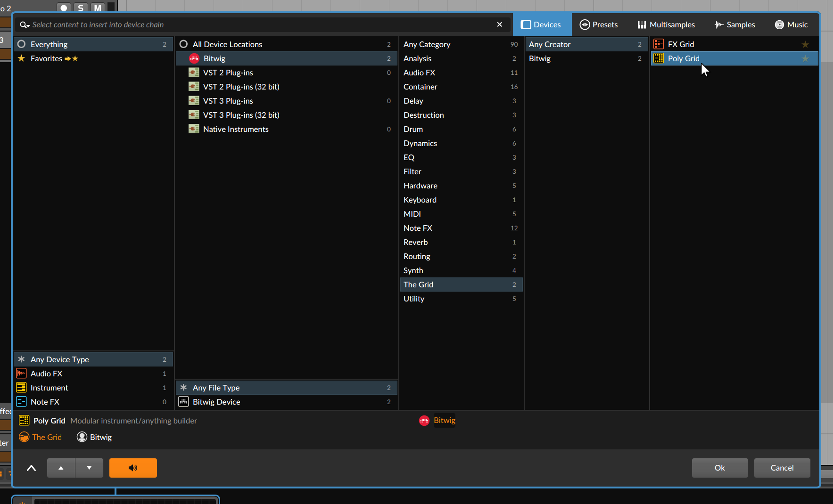Filter by Audio FX device type
Screen dimensions: 833x504
(x=93, y=374)
